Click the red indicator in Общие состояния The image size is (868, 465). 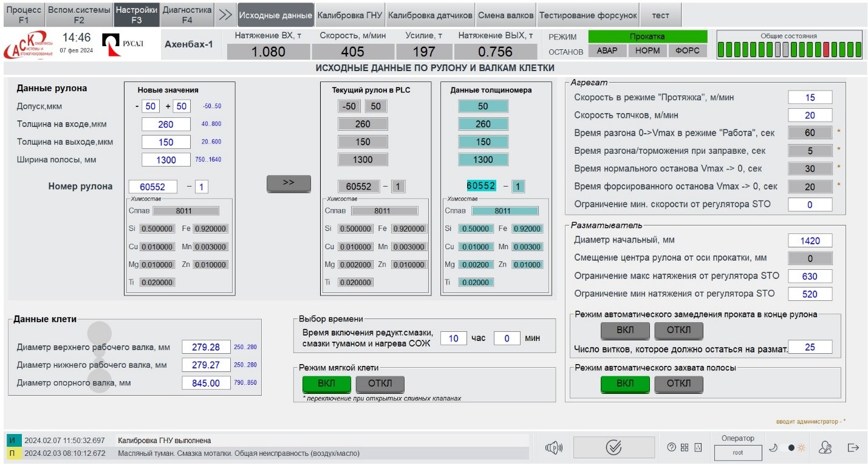pyautogui.click(x=826, y=50)
